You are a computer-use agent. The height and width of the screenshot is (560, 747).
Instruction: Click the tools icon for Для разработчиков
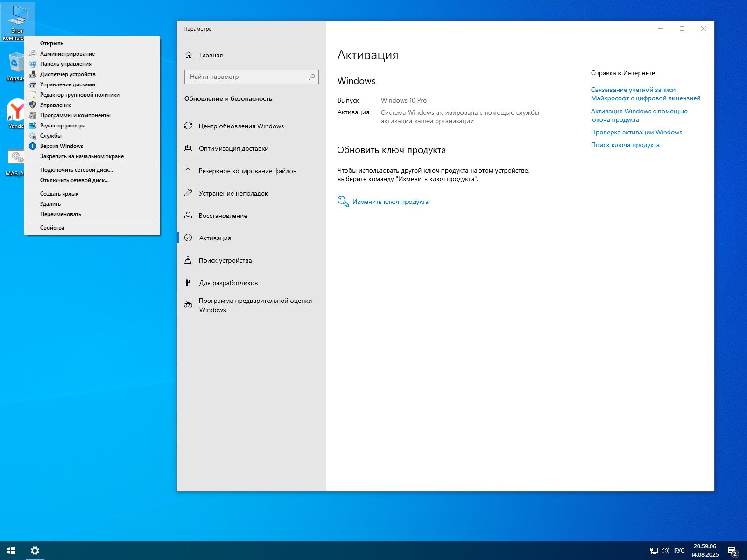(188, 282)
